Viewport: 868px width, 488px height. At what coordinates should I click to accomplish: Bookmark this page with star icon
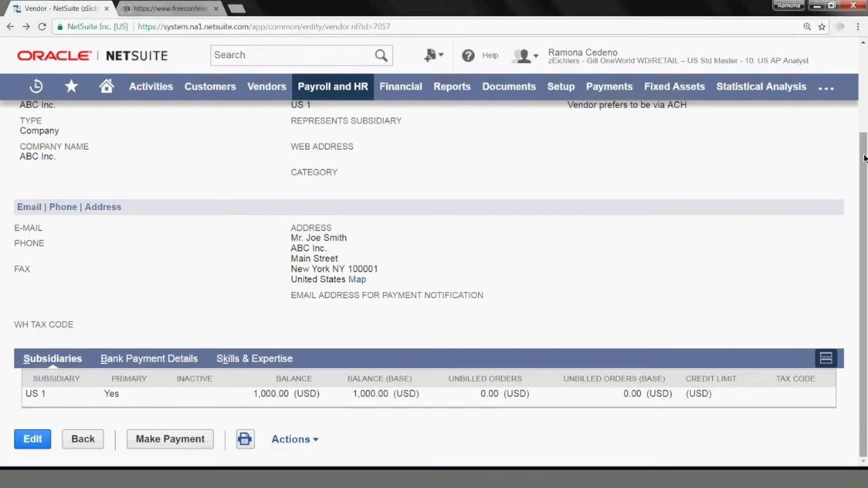point(822,26)
